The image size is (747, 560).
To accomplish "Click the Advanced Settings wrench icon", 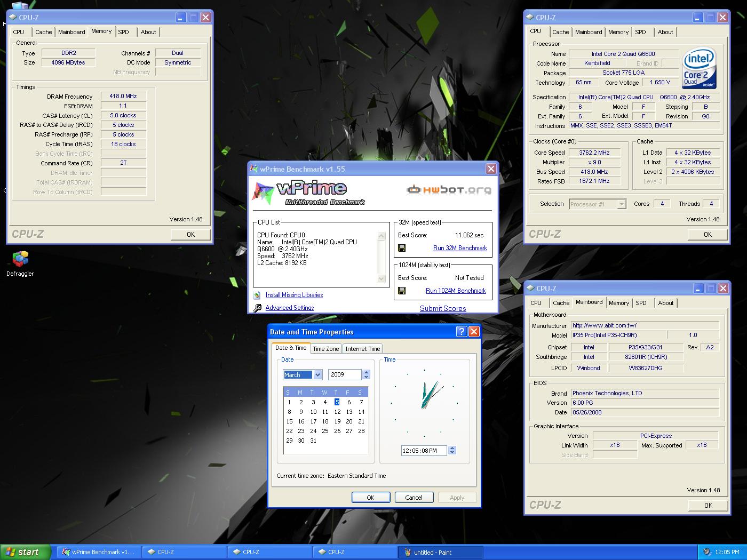I will [x=257, y=308].
